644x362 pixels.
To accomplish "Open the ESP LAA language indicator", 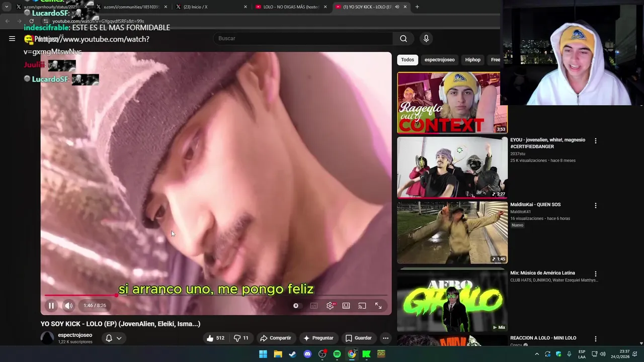I will click(x=582, y=354).
